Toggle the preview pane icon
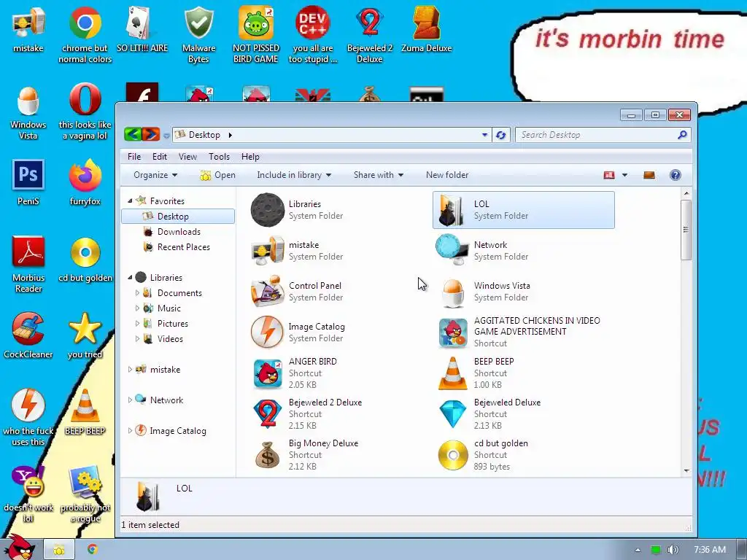This screenshot has height=560, width=747. 649,175
